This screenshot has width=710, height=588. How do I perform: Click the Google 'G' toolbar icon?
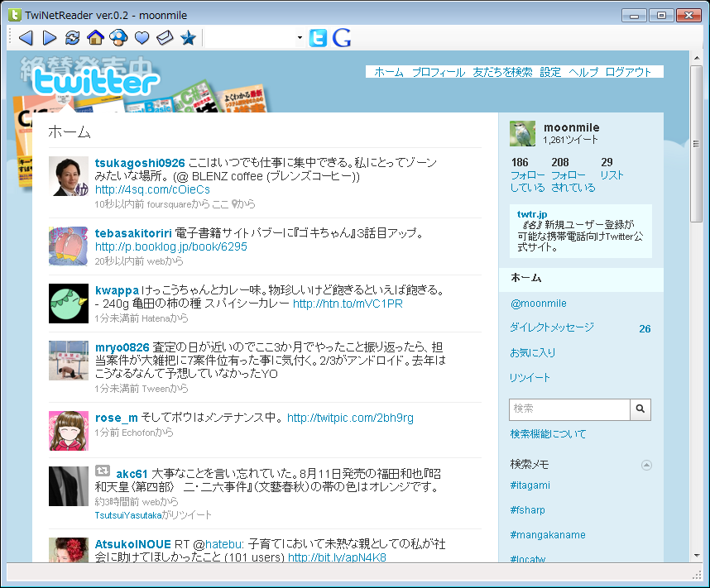click(x=342, y=38)
